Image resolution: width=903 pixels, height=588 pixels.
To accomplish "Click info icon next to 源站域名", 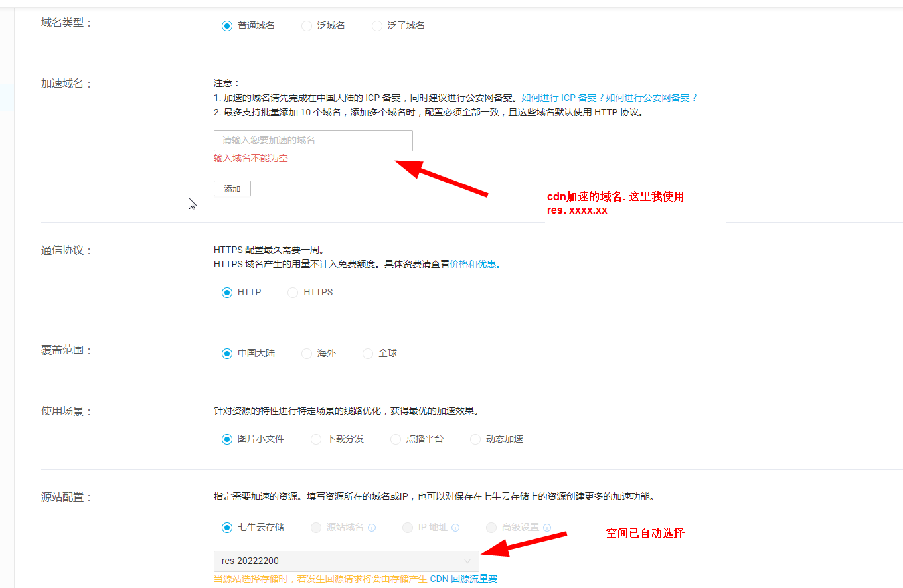I will pos(372,528).
